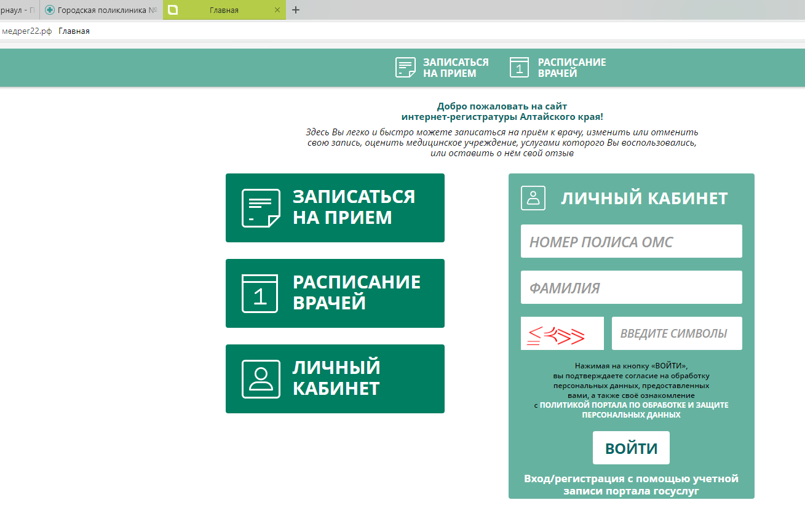The width and height of the screenshot is (805, 532).
Task: Click the large 'Расписание врачей' green button
Action: point(335,293)
